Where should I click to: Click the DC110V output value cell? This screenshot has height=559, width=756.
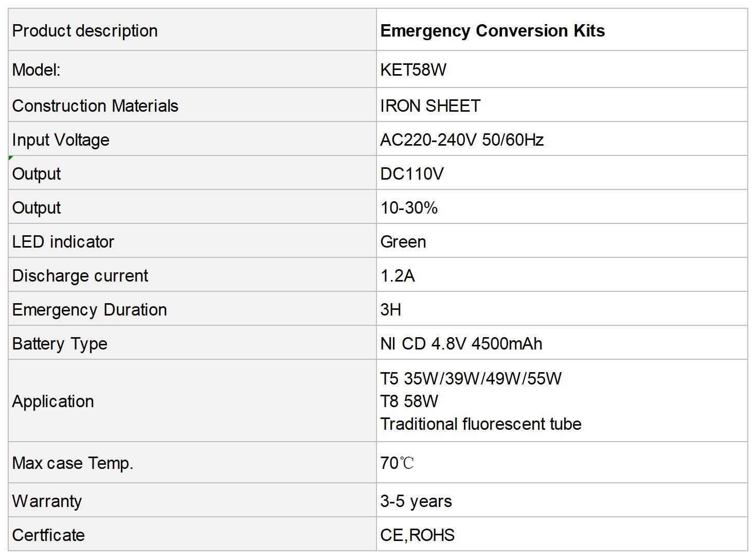[562, 173]
